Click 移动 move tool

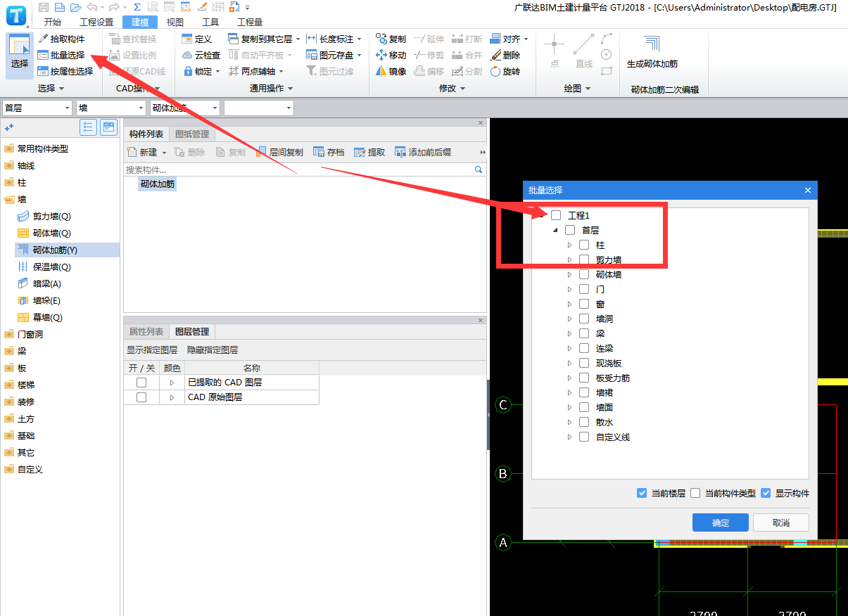click(391, 55)
